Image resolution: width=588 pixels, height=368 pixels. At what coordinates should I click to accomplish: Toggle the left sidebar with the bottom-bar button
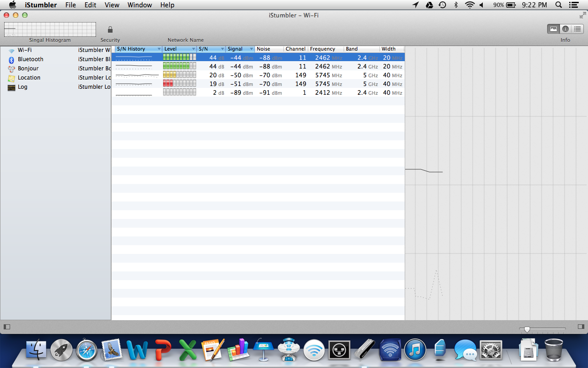[x=7, y=327]
